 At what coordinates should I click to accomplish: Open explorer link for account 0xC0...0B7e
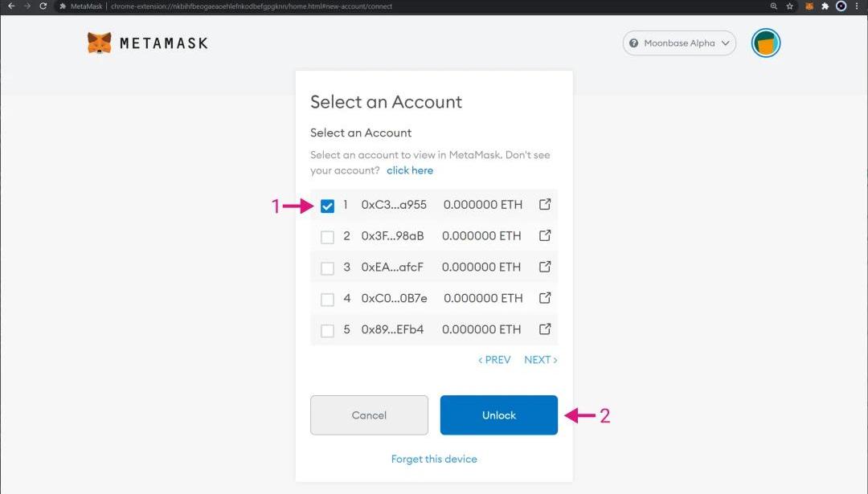pyautogui.click(x=545, y=298)
